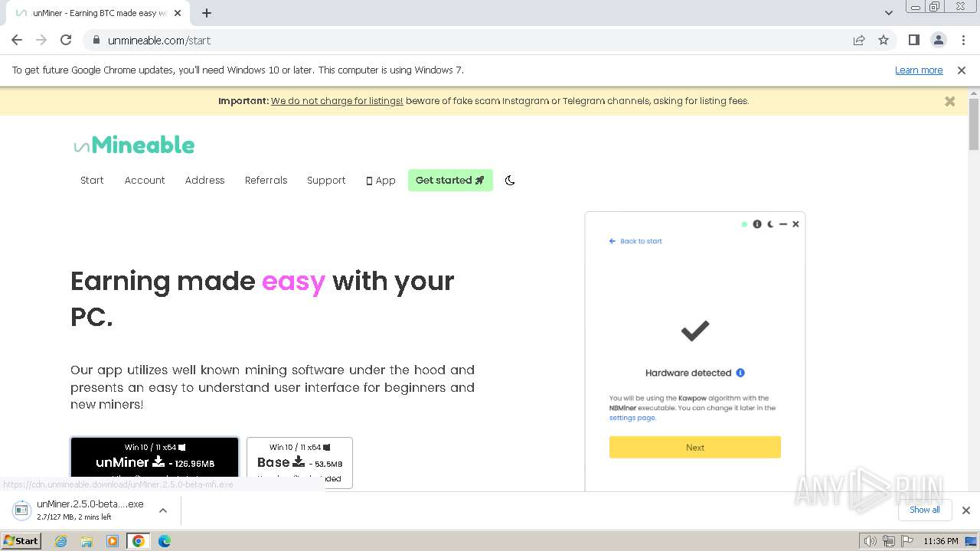Expand tab search dropdown
Image resolution: width=980 pixels, height=551 pixels.
point(888,13)
